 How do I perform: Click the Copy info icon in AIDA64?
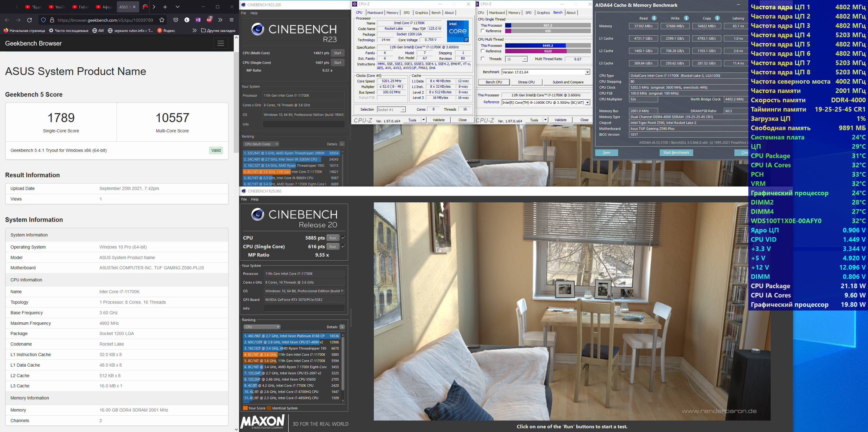(717, 18)
